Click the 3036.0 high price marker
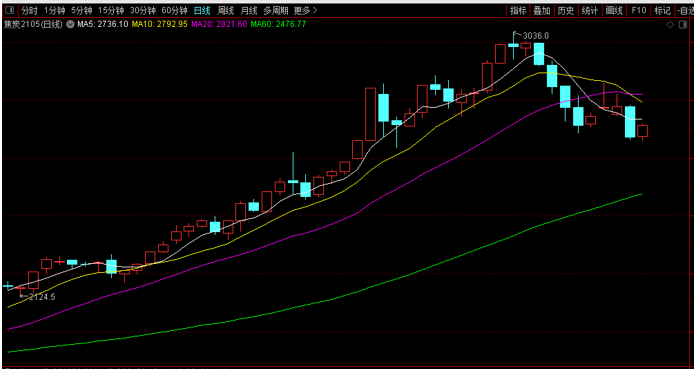This screenshot has width=697, height=369. coord(536,36)
